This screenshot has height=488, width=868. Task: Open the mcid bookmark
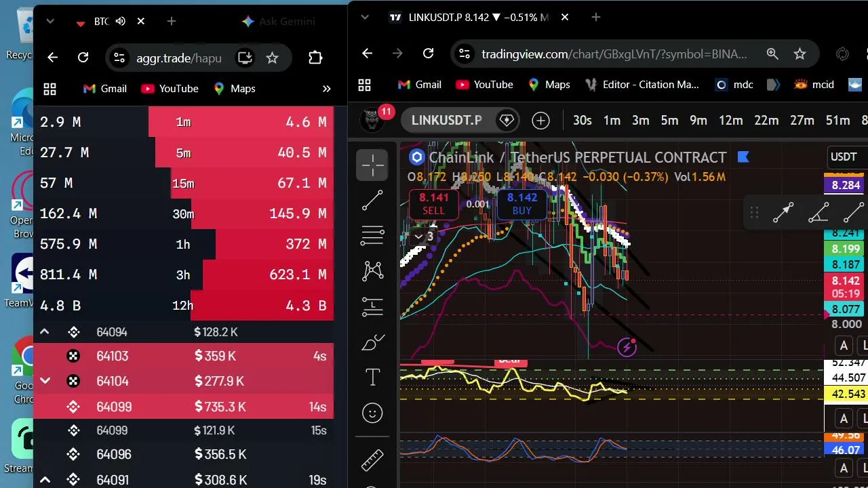coord(814,85)
